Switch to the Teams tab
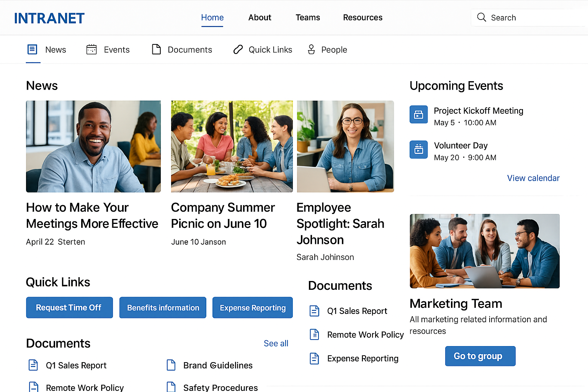The image size is (588, 392). click(308, 17)
